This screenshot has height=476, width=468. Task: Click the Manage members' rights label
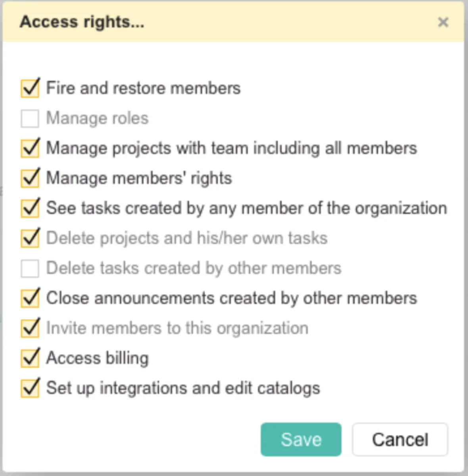click(x=139, y=178)
